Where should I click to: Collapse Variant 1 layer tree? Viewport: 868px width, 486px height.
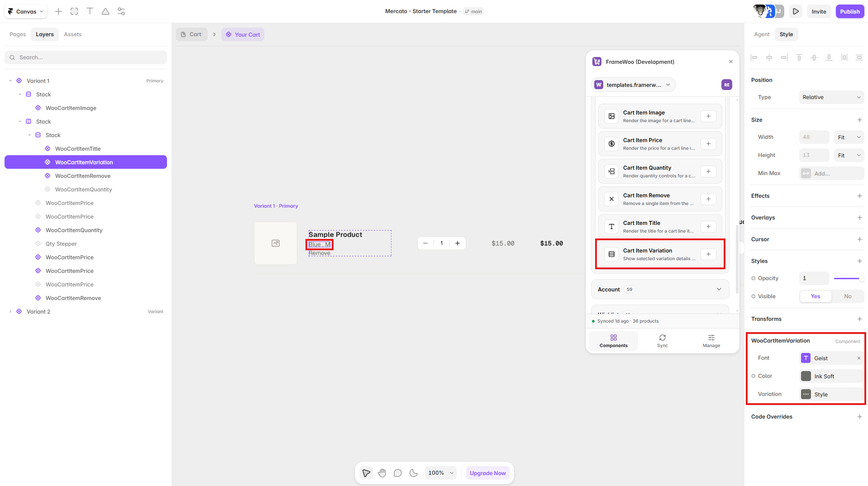(10, 81)
